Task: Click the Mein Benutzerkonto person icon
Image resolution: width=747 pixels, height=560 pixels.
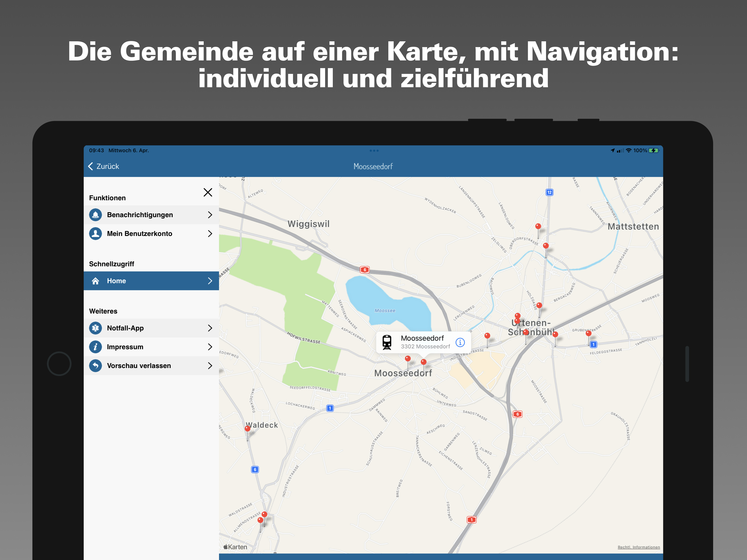Action: click(96, 234)
